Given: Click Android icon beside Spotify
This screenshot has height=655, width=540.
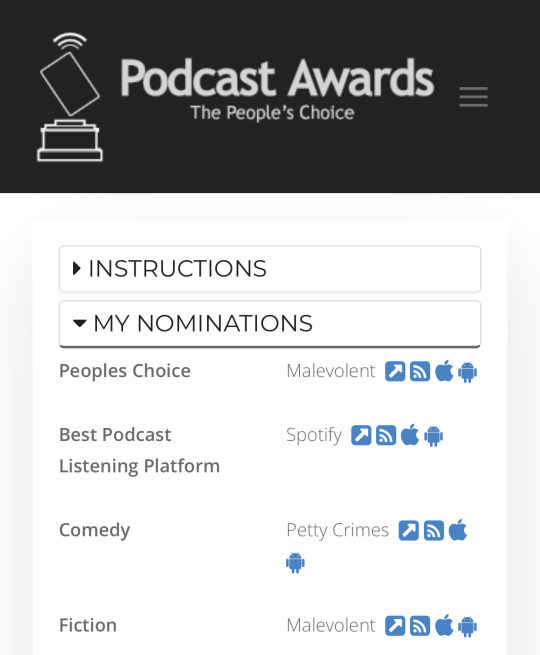Looking at the screenshot, I should click(x=434, y=436).
